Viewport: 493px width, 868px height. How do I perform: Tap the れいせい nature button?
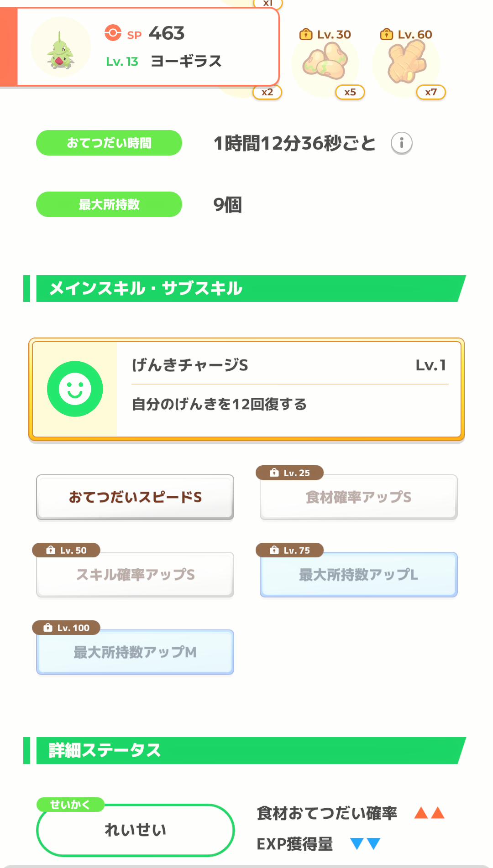coord(135,830)
